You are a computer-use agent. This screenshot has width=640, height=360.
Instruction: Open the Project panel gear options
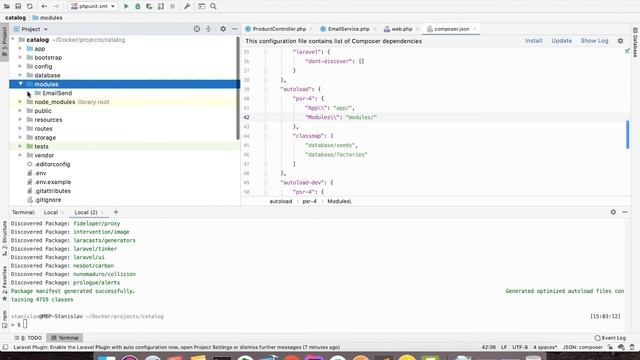pyautogui.click(x=223, y=29)
